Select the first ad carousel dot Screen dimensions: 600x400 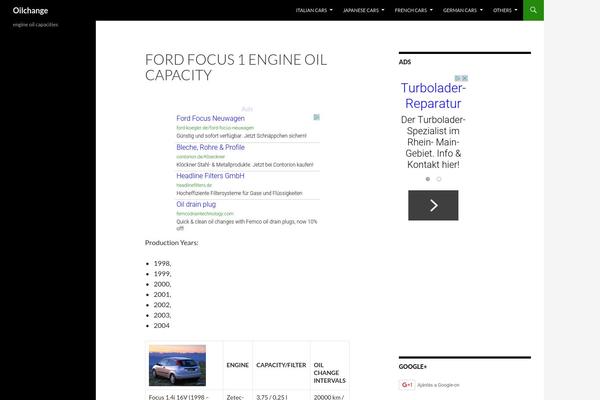[x=428, y=179]
